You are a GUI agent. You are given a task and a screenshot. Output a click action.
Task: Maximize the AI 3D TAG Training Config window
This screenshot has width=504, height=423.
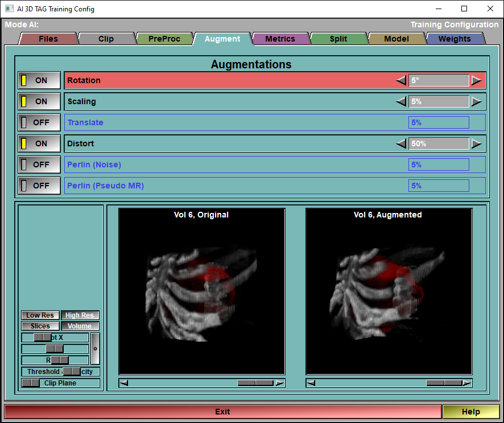pos(464,9)
